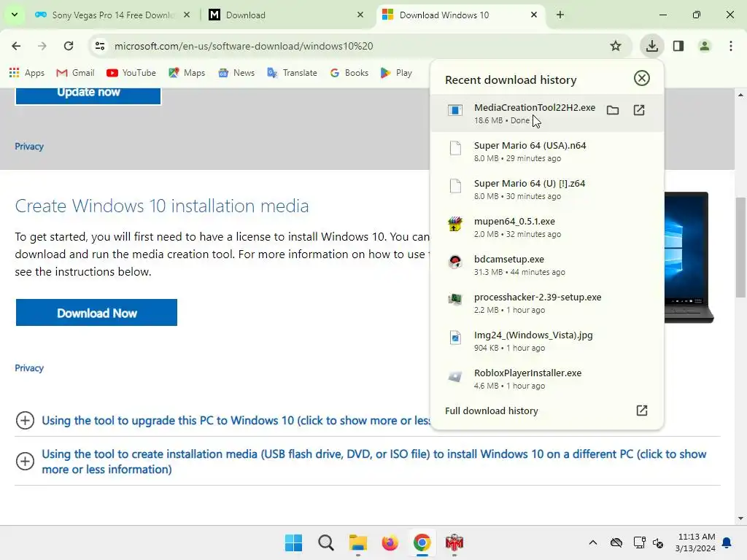Click the Download Now button
The image size is (747, 560).
(x=97, y=313)
